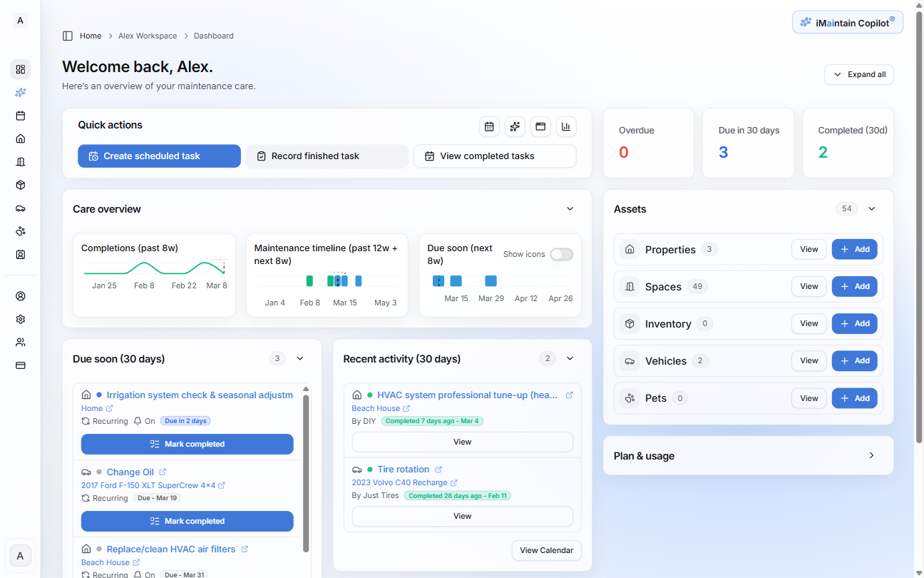Open the billing card icon in sidebar
This screenshot has height=578, width=924.
21,365
